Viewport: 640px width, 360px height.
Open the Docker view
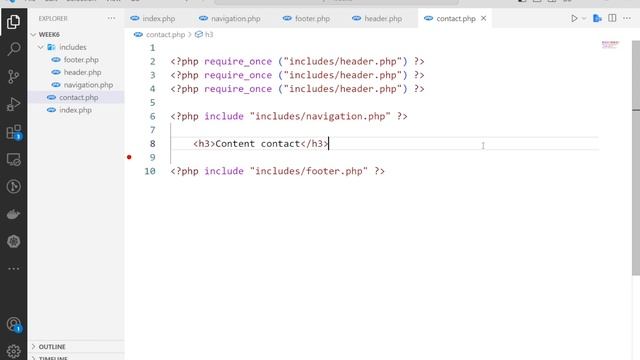click(x=13, y=214)
